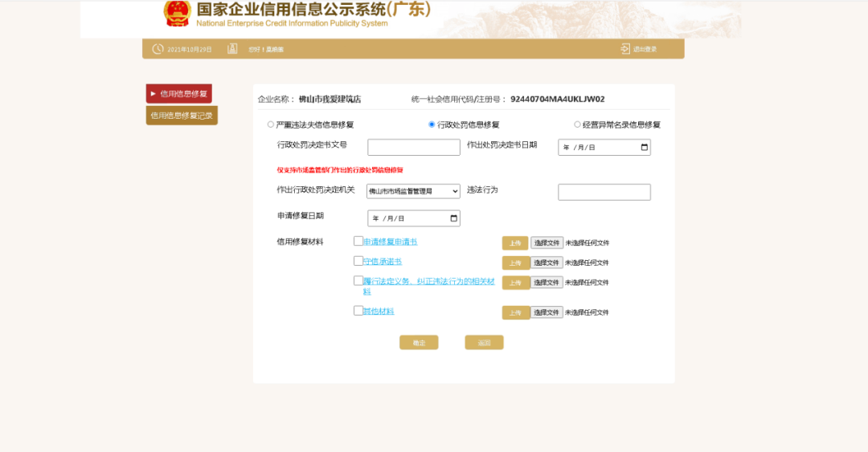Viewport: 868px width, 452px height.
Task: Click 上传 button for 履行法定义务 materials
Action: pyautogui.click(x=515, y=283)
